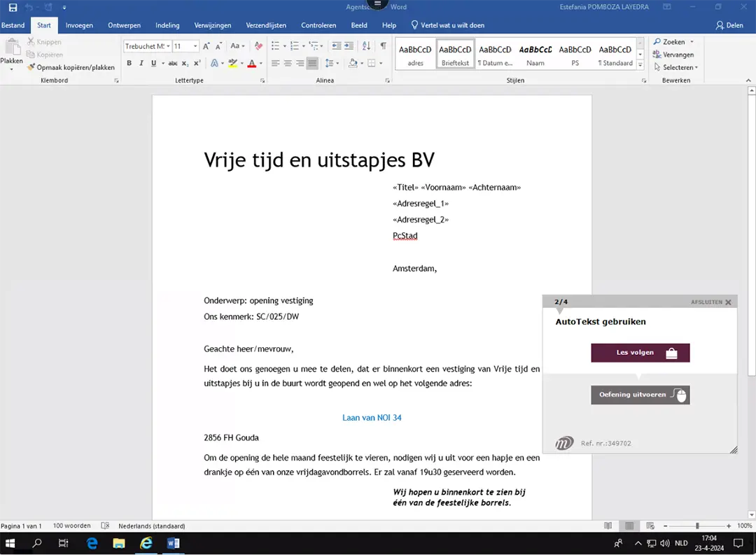Expand the styles gallery
The width and height of the screenshot is (756, 555).
(x=640, y=64)
